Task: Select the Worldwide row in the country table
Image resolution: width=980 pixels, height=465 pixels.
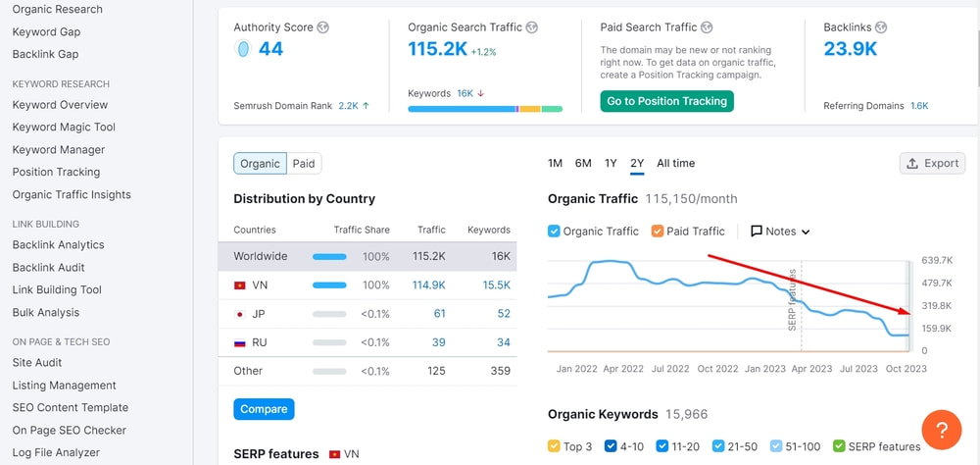Action: (367, 257)
